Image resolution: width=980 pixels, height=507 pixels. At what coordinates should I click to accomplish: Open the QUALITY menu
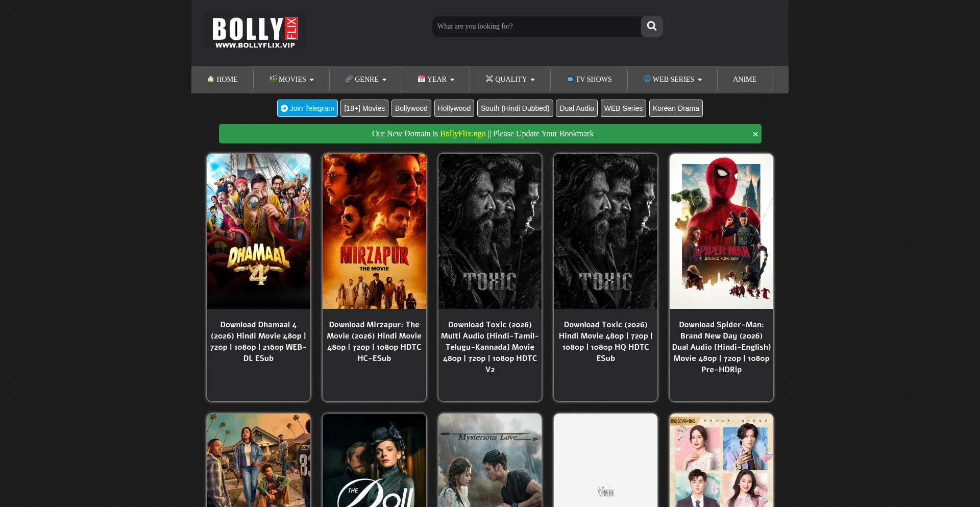coord(510,79)
